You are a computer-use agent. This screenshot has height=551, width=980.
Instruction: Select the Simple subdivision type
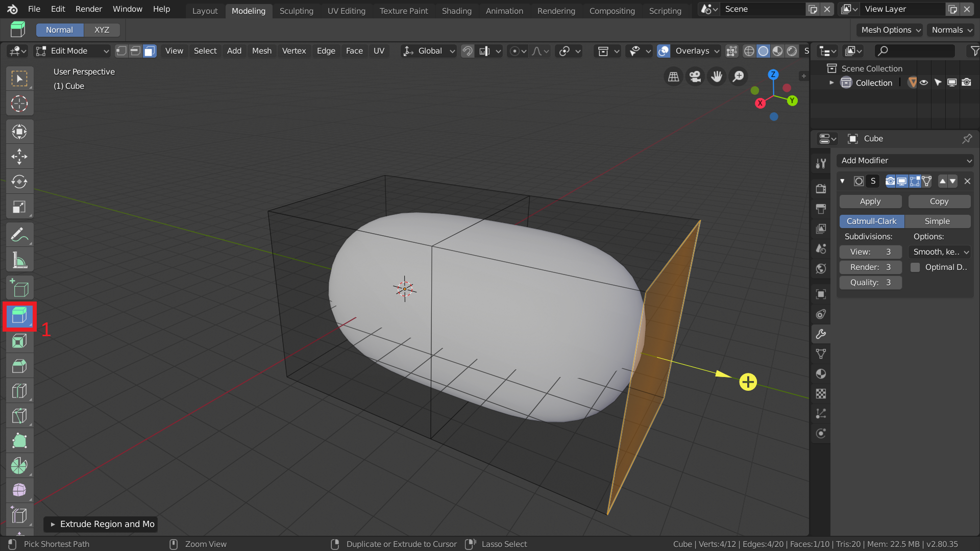click(x=938, y=221)
